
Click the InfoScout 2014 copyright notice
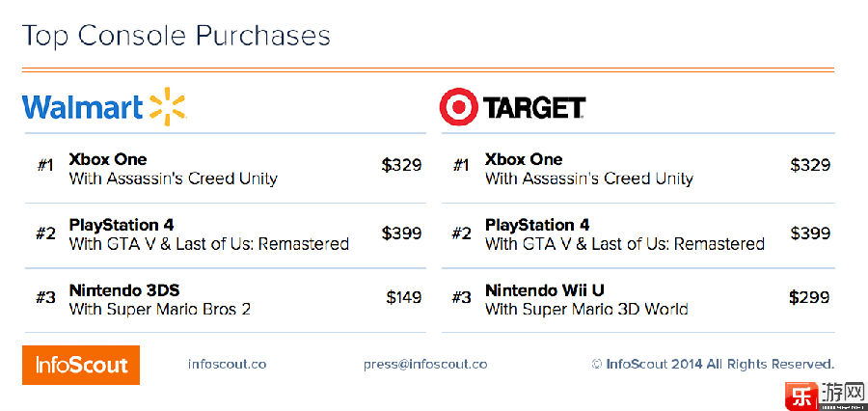[713, 365]
